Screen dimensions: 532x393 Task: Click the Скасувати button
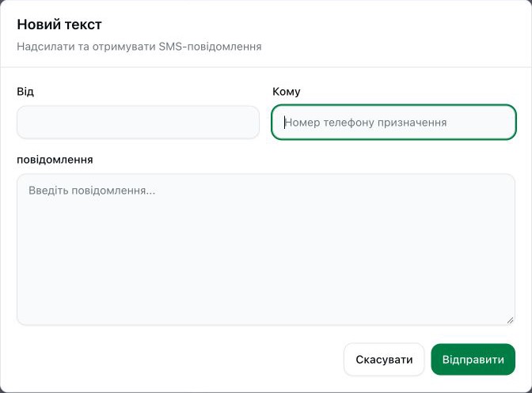[x=384, y=360]
